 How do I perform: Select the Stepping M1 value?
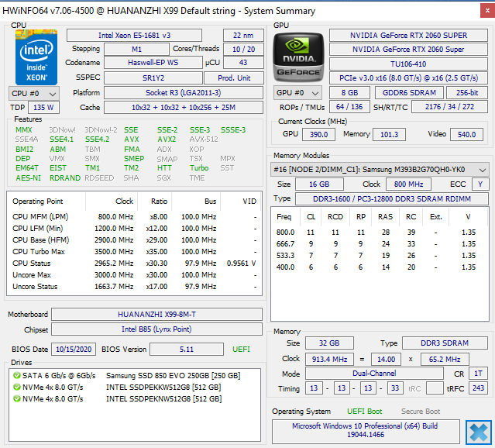136,50
